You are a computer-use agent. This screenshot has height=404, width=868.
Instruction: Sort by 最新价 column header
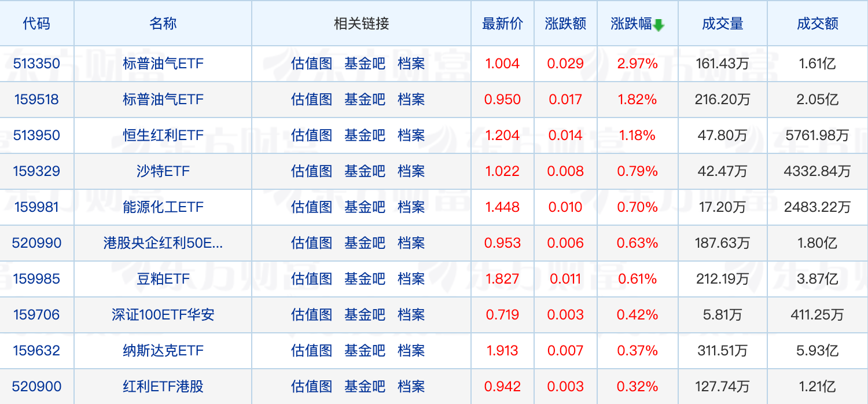[x=502, y=24]
